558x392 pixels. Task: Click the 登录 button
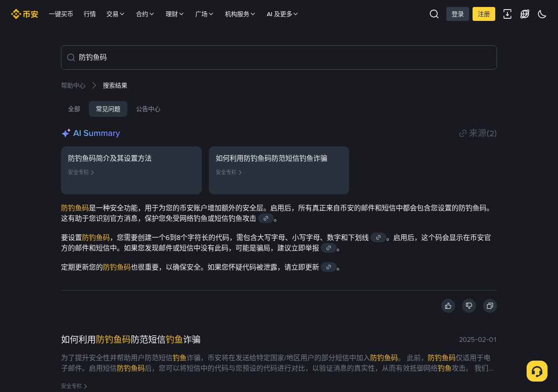point(458,14)
